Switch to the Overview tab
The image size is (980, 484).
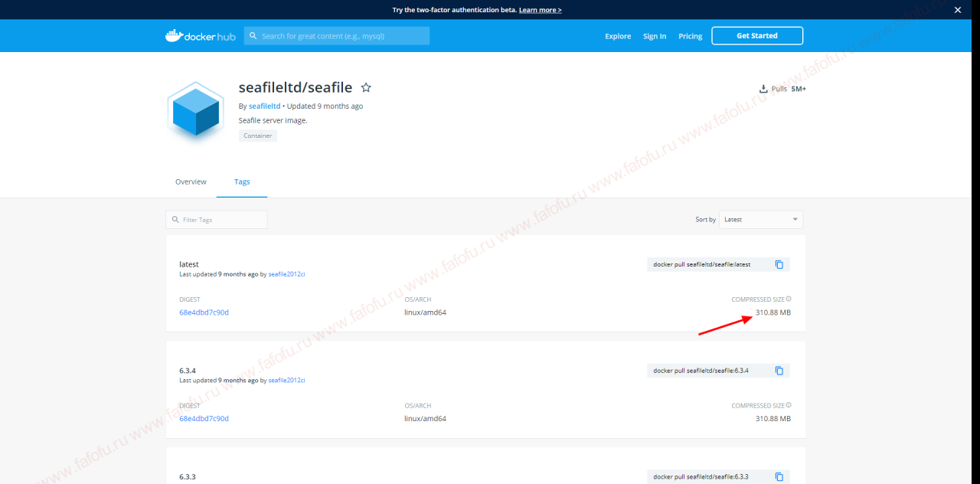(x=191, y=181)
